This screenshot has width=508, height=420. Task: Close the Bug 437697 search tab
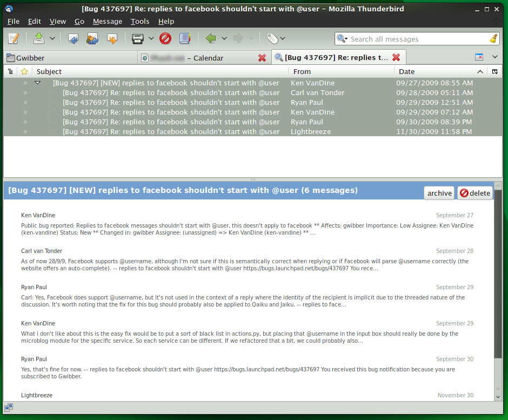point(396,57)
